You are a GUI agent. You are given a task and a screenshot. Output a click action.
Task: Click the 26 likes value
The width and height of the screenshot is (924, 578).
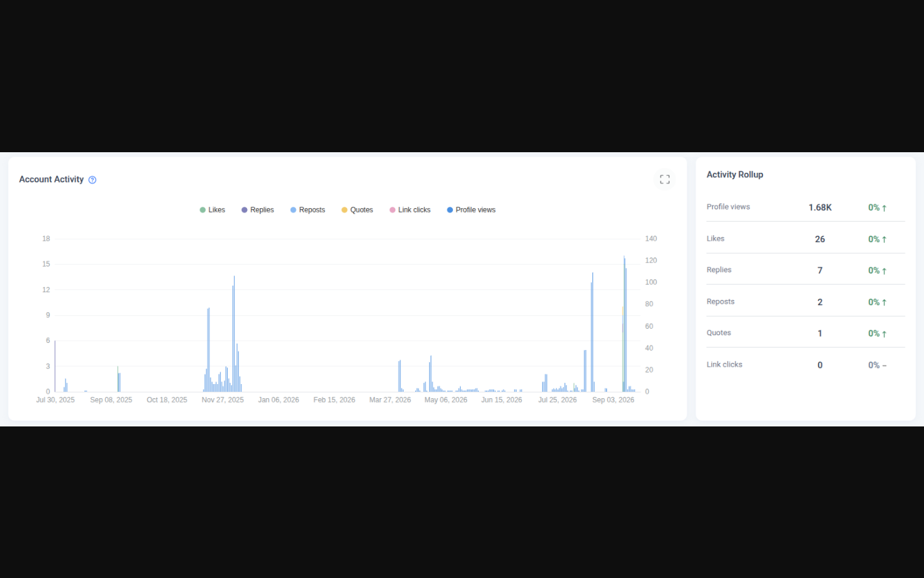820,239
